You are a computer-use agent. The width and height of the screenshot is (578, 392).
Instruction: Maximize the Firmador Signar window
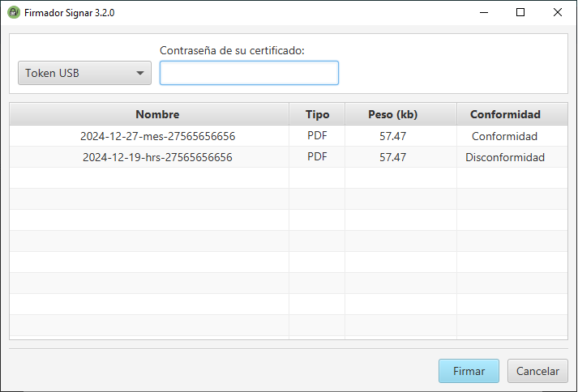click(x=520, y=12)
